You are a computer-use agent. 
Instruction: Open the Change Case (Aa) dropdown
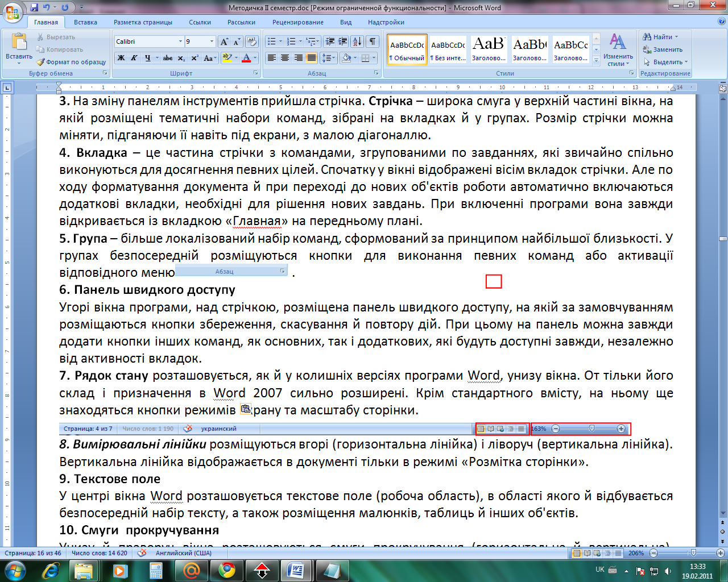(209, 58)
